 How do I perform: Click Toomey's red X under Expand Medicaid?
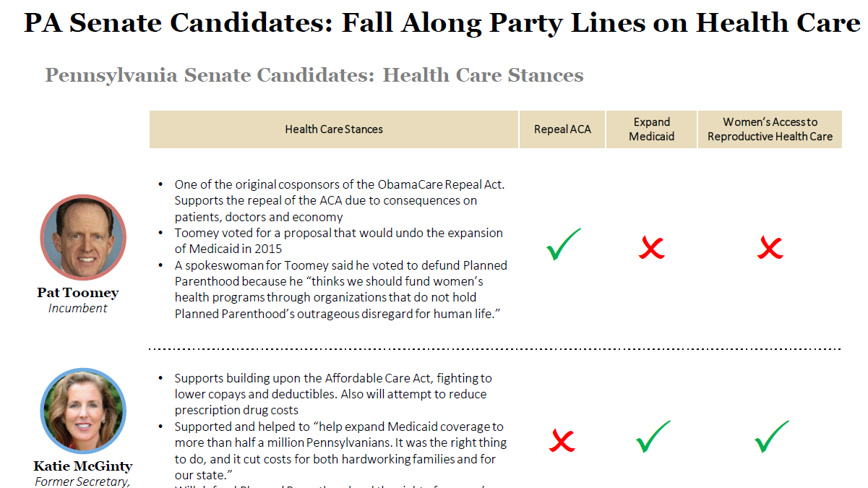click(x=651, y=249)
